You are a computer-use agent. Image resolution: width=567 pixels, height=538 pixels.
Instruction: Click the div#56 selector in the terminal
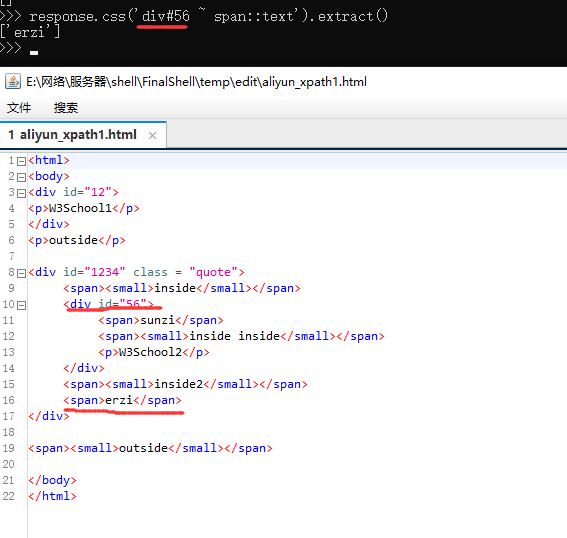pos(166,16)
